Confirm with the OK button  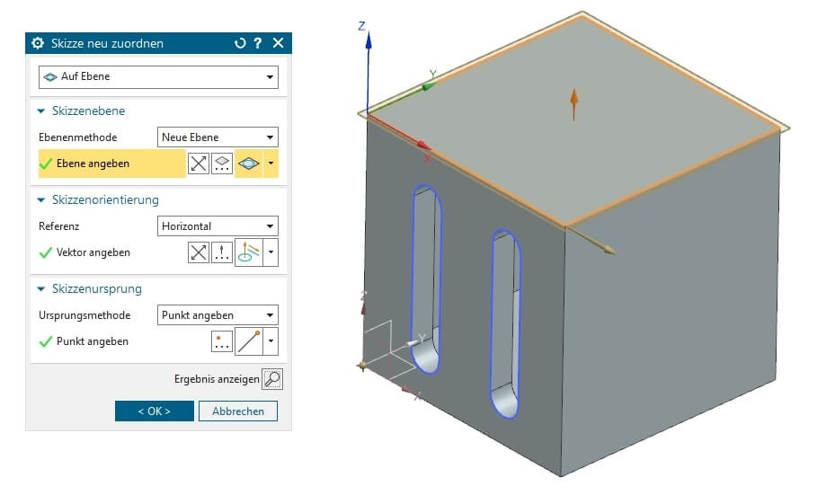pos(155,411)
